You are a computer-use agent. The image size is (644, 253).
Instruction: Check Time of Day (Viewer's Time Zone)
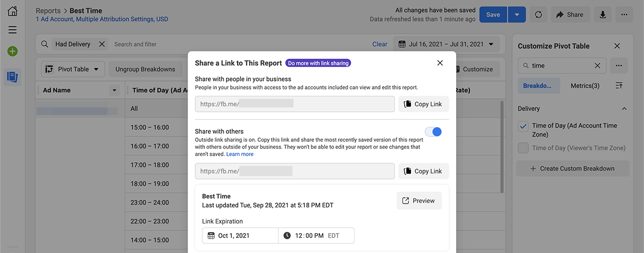523,148
